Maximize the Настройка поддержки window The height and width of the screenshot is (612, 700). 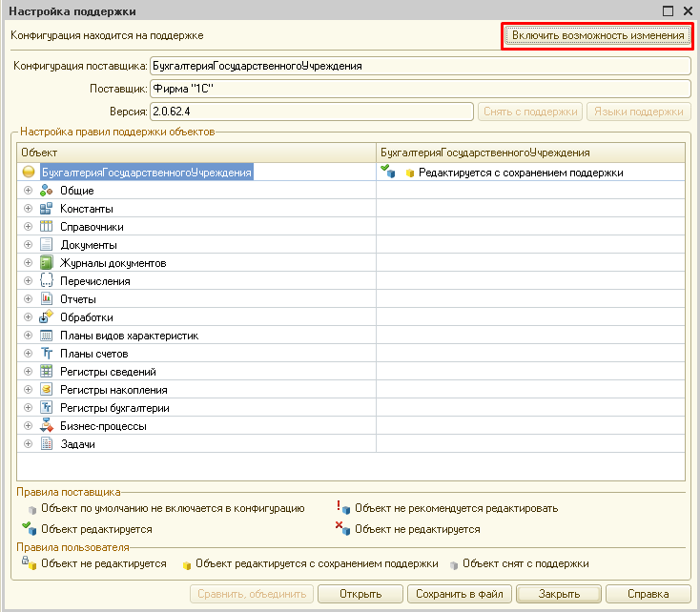[x=668, y=11]
